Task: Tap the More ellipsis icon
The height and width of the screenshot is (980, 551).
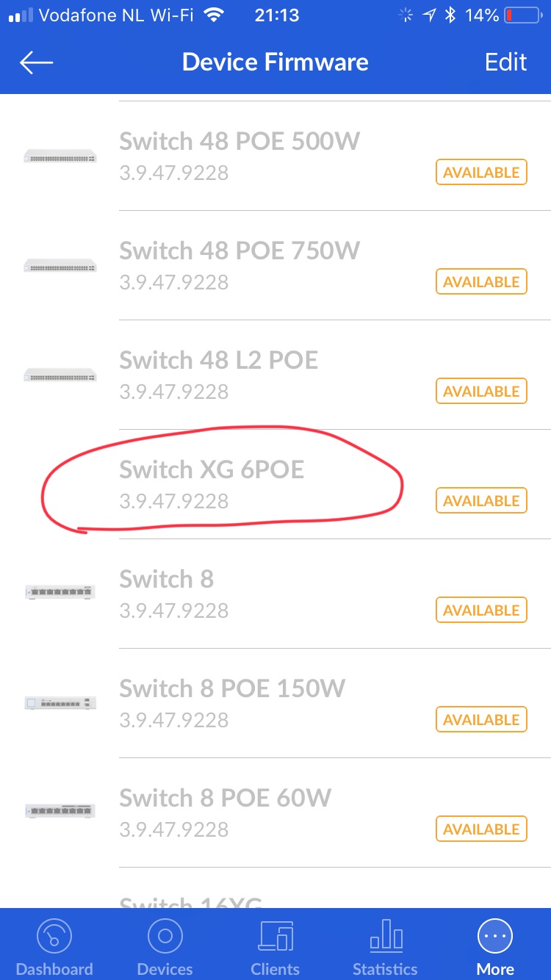Action: [x=495, y=938]
